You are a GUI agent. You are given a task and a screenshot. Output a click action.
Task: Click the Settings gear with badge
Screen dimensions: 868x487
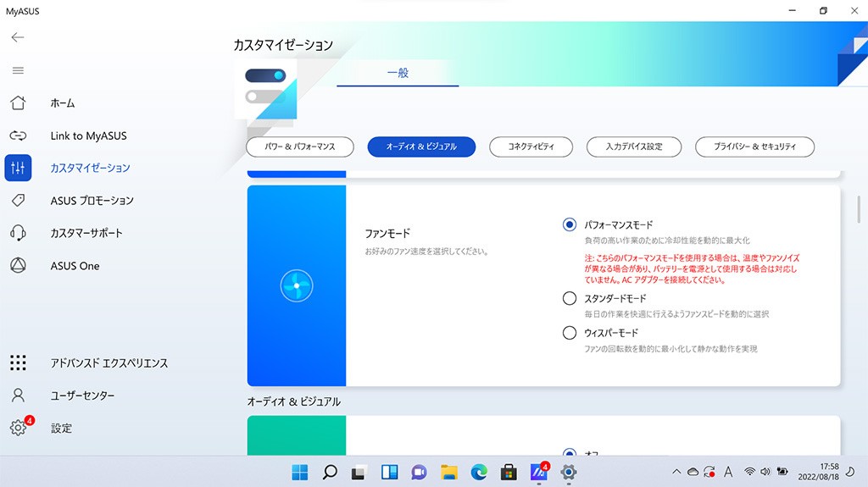coord(19,427)
